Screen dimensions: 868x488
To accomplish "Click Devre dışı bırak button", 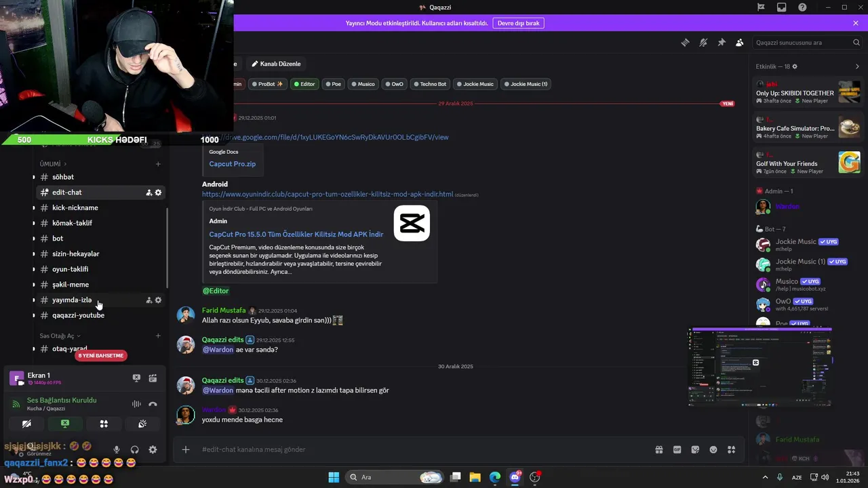I will 518,23.
